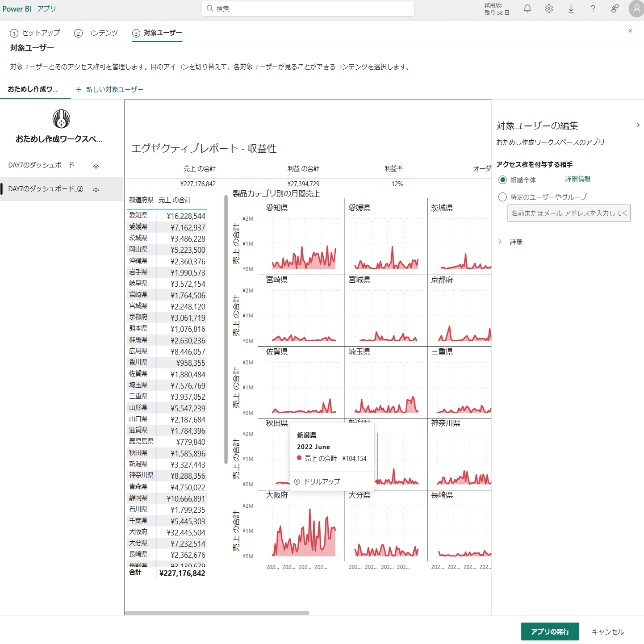Select DAY7のダッシュボード in content list
The width and height of the screenshot is (644, 644).
pos(41,165)
